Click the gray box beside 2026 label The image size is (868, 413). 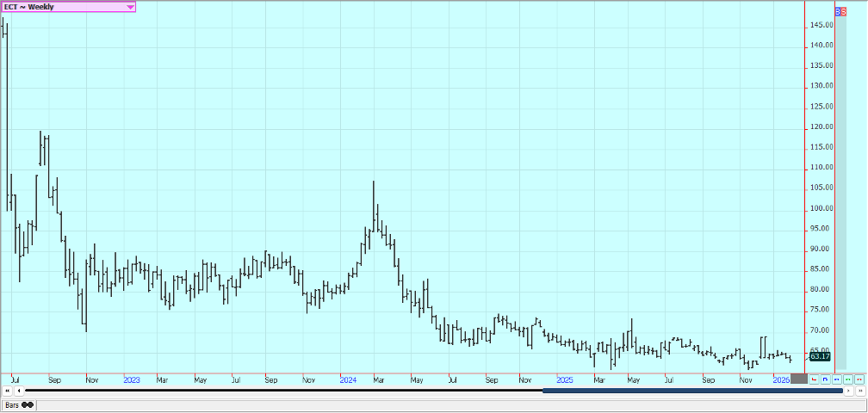[799, 379]
